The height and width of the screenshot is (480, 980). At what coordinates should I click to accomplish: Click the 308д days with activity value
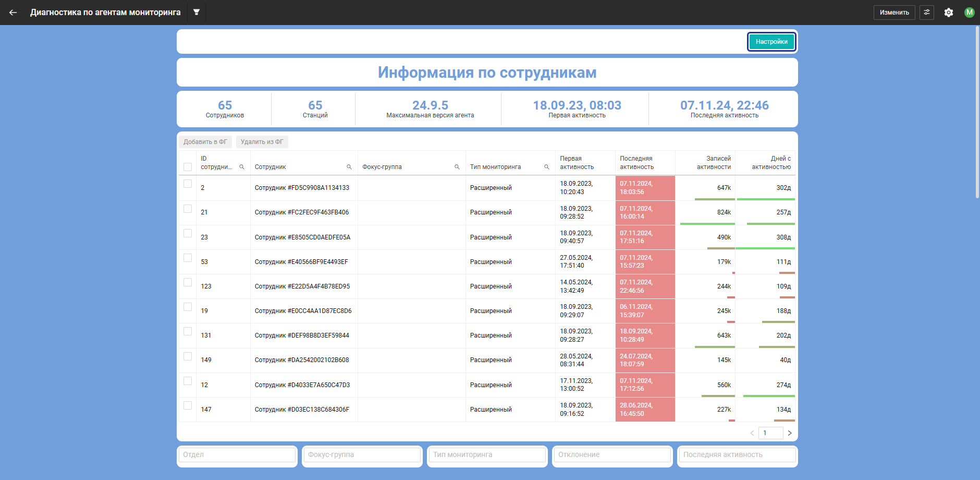(x=783, y=237)
